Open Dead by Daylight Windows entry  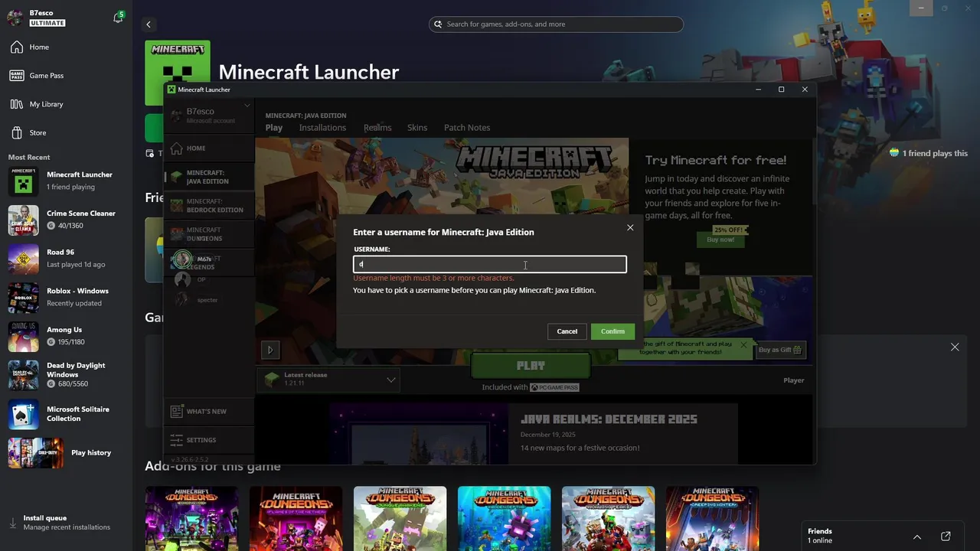pyautogui.click(x=66, y=375)
